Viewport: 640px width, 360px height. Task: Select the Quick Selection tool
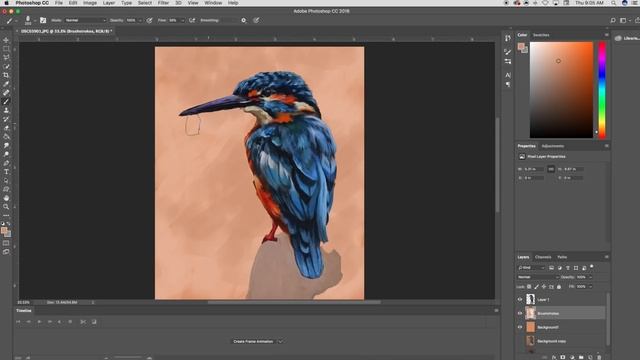pos(6,67)
